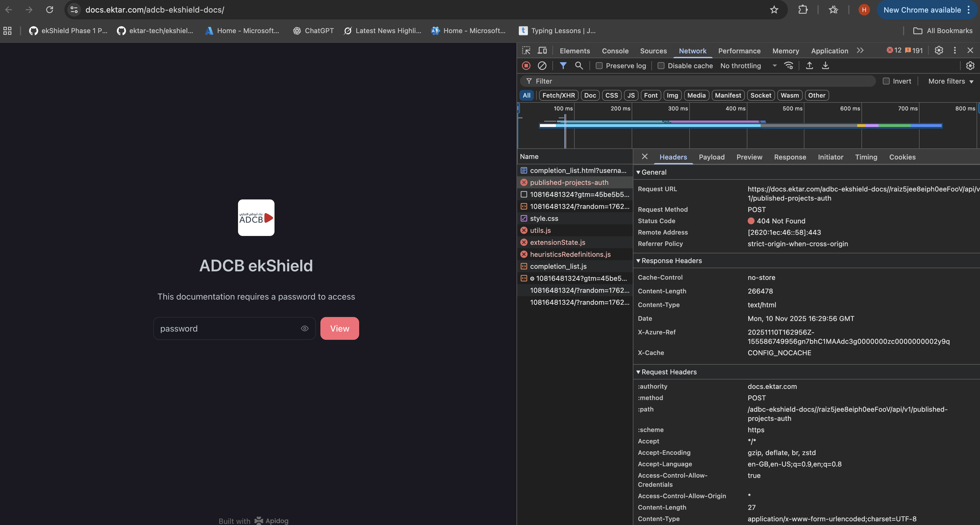980x525 pixels.
Task: Switch to the Payload tab
Action: pyautogui.click(x=711, y=157)
